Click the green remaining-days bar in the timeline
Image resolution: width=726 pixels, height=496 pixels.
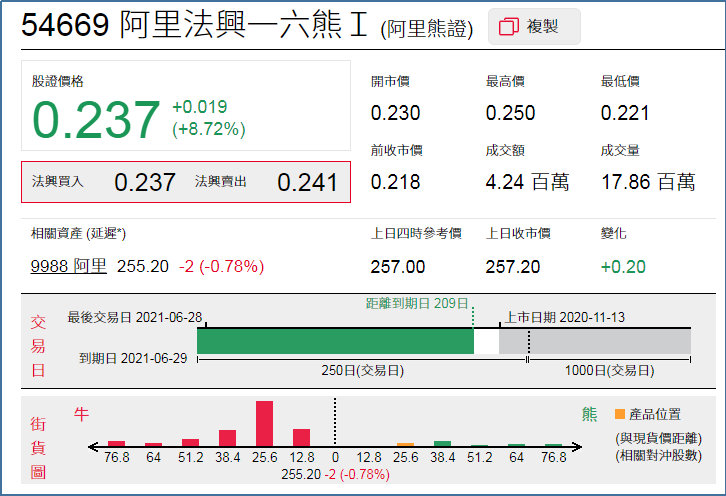pos(335,341)
